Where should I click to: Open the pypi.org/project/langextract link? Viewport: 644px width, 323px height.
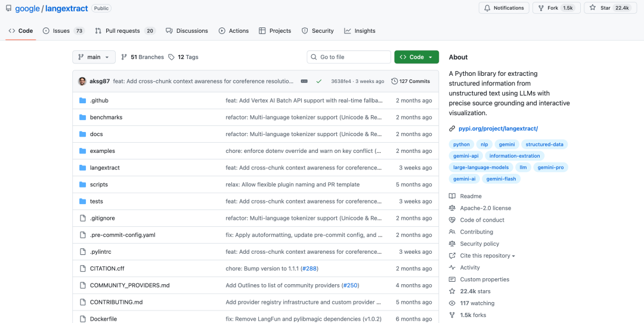click(x=498, y=128)
